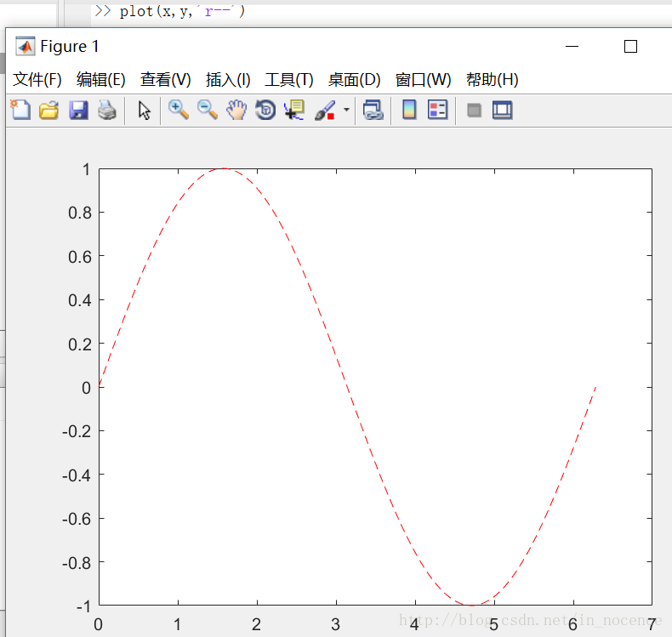672x637 pixels.
Task: Click the Hide Plot Tools button
Action: click(x=475, y=110)
